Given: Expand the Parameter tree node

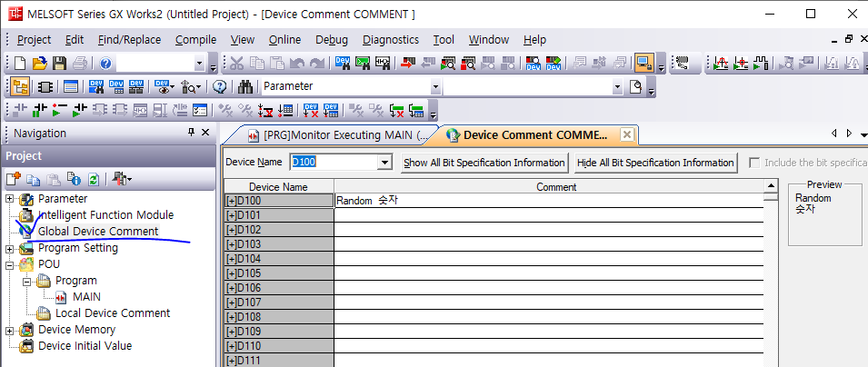Looking at the screenshot, I should [x=9, y=199].
